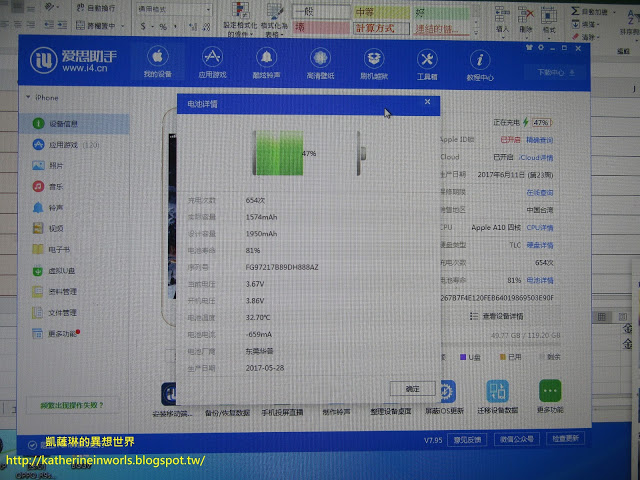Open 我的设备 in the top toolbar

[x=157, y=62]
